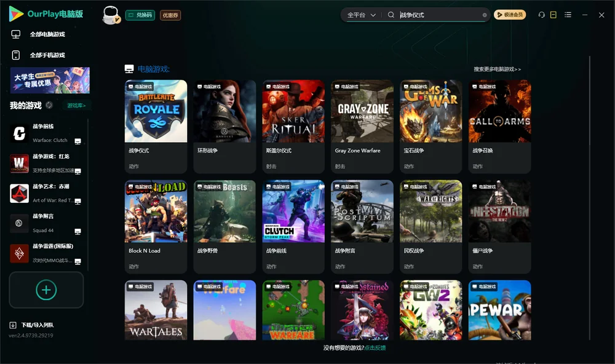Viewport: 615px width, 364px height.
Task: Click the War Thunder red icon in sidebar
Action: click(19, 253)
